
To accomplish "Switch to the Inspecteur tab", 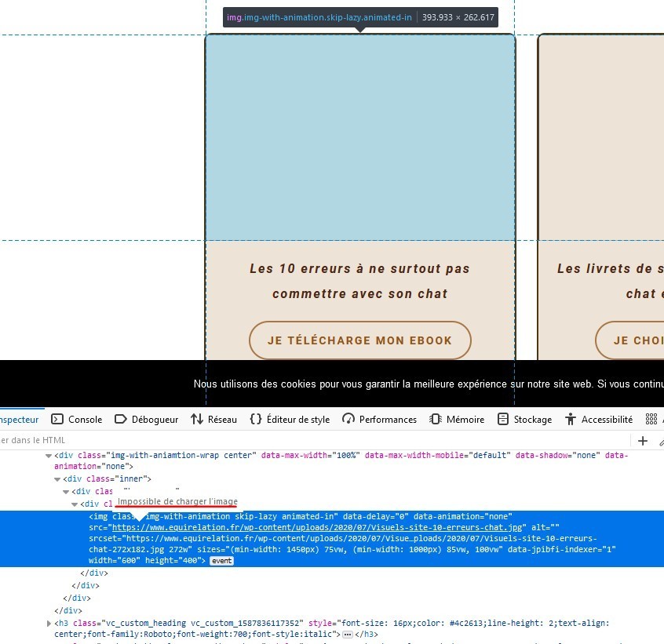I will click(19, 420).
